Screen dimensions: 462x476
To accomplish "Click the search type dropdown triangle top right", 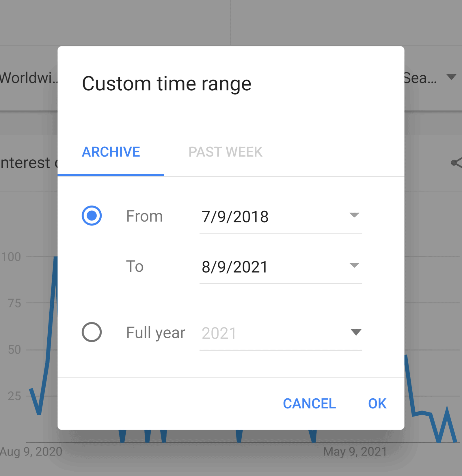I will [451, 77].
